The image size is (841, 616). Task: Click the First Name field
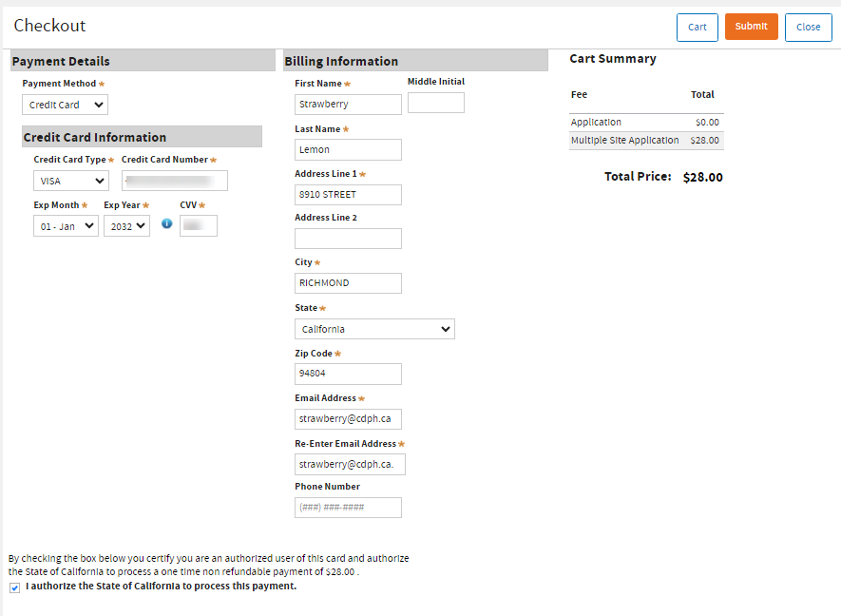(348, 105)
